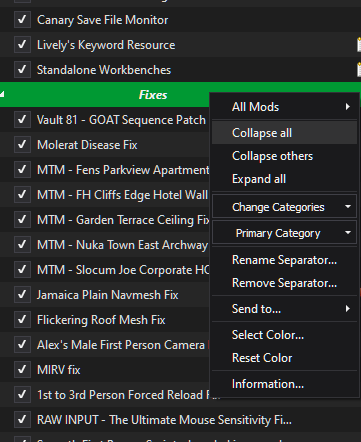Click arrow beside Send to... entry
The height and width of the screenshot is (442, 361).
pyautogui.click(x=348, y=309)
